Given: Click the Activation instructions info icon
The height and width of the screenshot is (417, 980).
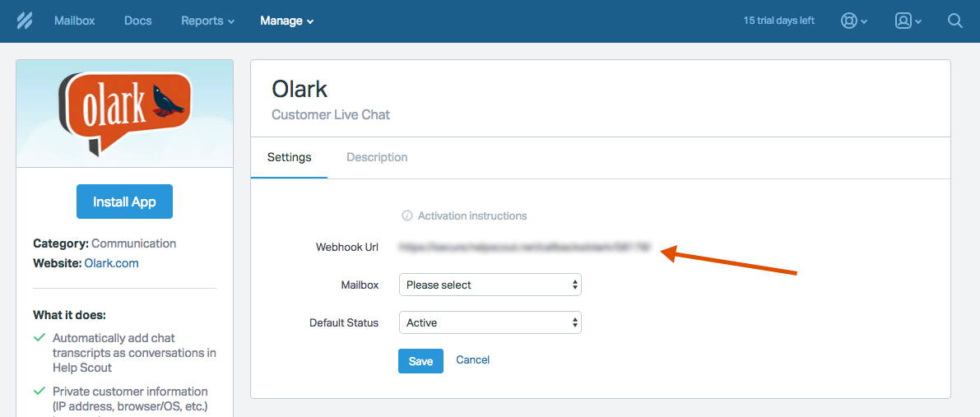Looking at the screenshot, I should (x=406, y=216).
